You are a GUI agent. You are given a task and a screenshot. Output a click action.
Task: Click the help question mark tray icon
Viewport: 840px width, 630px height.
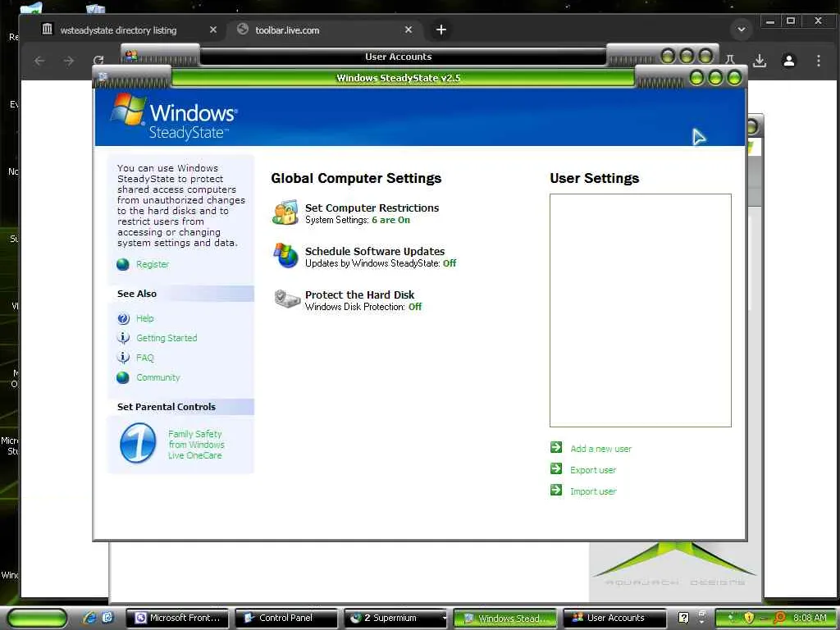(683, 619)
